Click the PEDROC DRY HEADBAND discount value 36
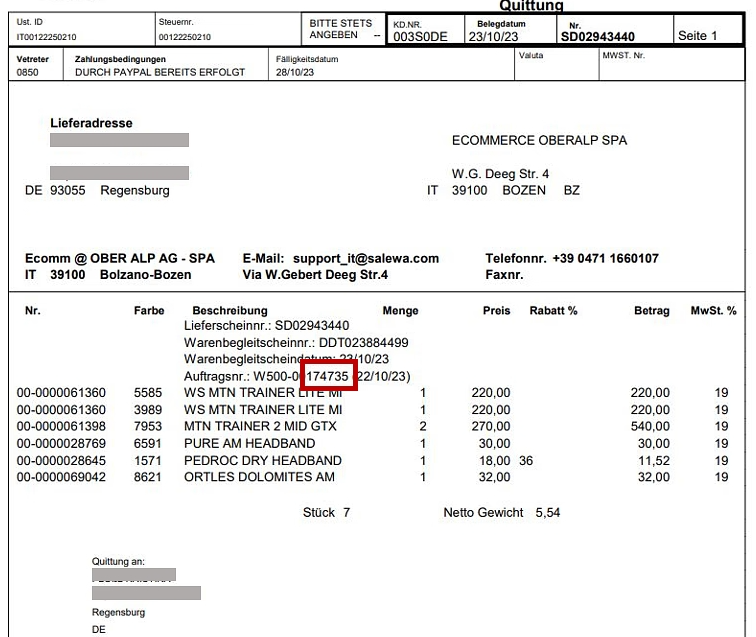The image size is (756, 637). (x=527, y=461)
